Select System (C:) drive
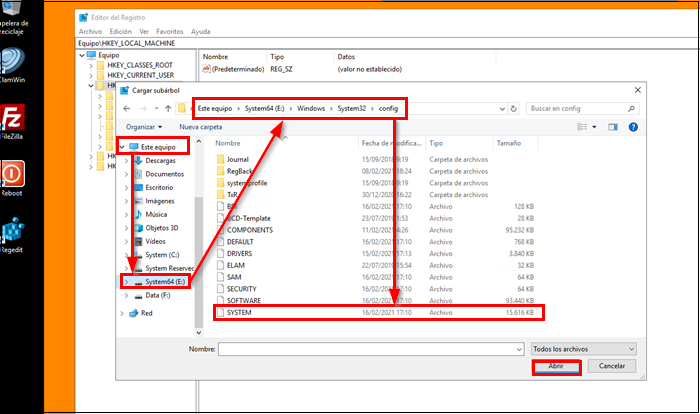The width and height of the screenshot is (700, 414). pyautogui.click(x=162, y=255)
